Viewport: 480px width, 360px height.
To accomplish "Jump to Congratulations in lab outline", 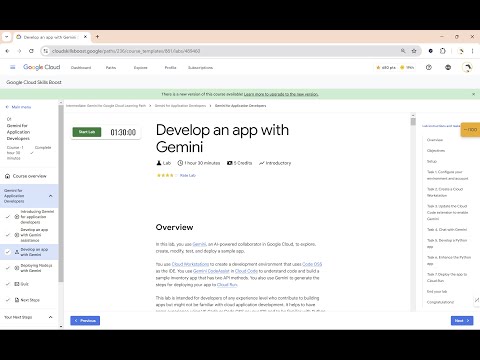I will click(440, 302).
